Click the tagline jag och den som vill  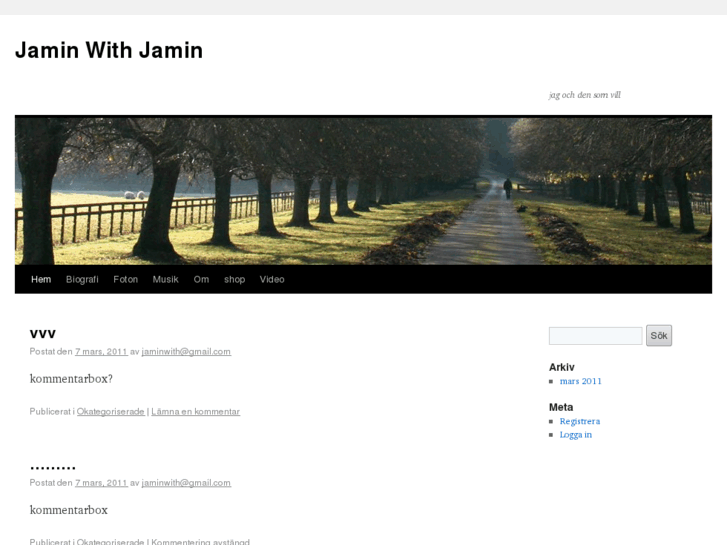(x=585, y=95)
